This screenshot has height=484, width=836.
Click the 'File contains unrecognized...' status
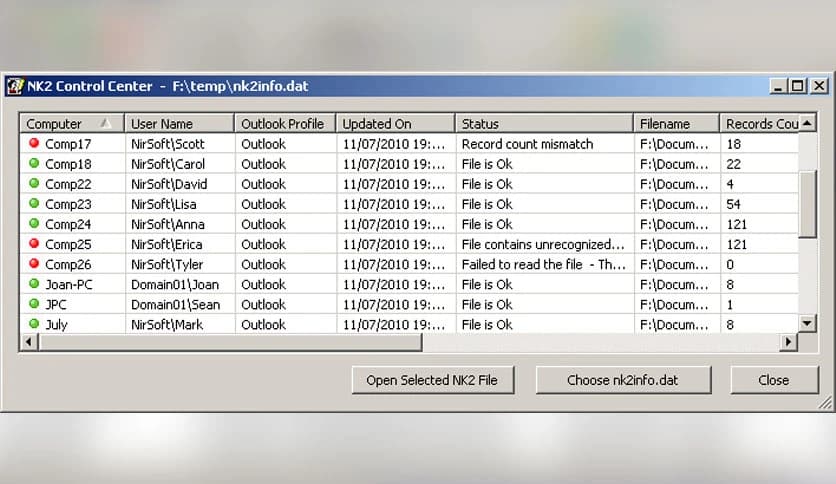coord(543,245)
